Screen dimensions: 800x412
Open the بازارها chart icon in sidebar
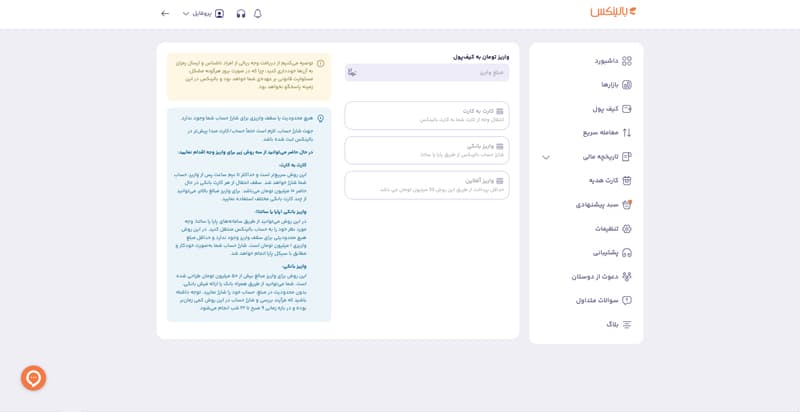pyautogui.click(x=627, y=85)
